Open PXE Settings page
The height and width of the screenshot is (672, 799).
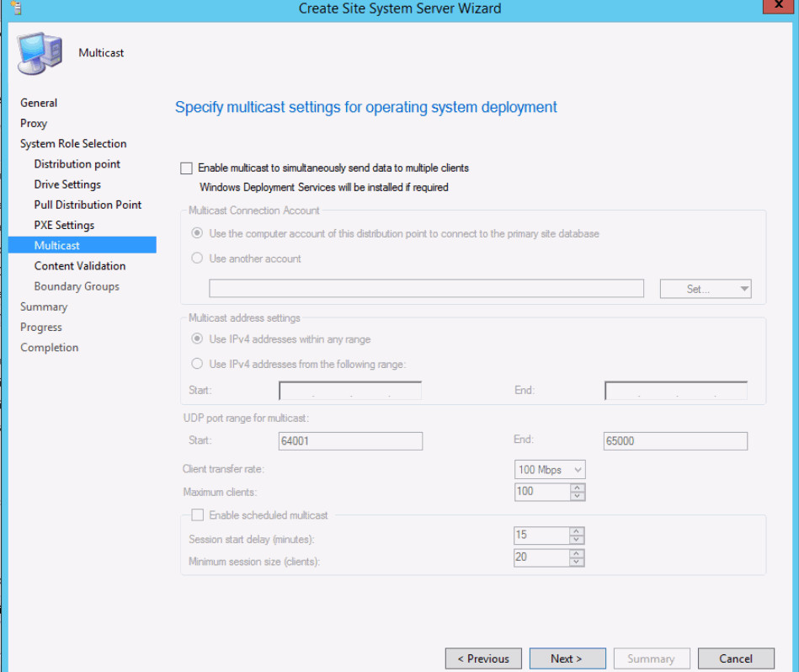click(64, 225)
